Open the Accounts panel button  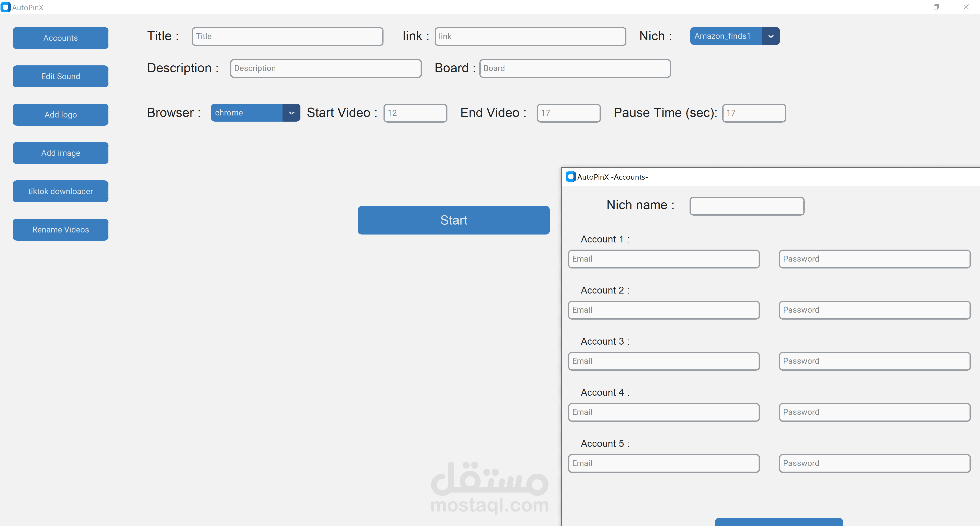pos(61,38)
